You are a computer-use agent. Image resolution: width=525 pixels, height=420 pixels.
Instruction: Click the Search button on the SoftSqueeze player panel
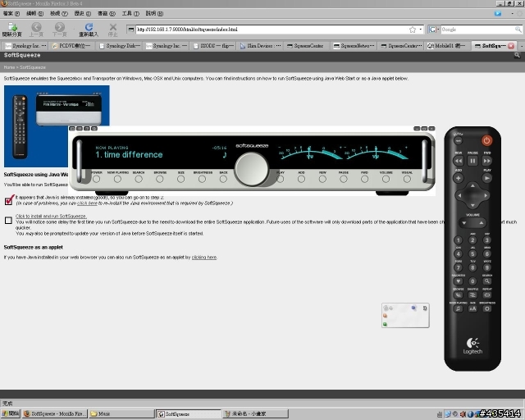(x=139, y=179)
